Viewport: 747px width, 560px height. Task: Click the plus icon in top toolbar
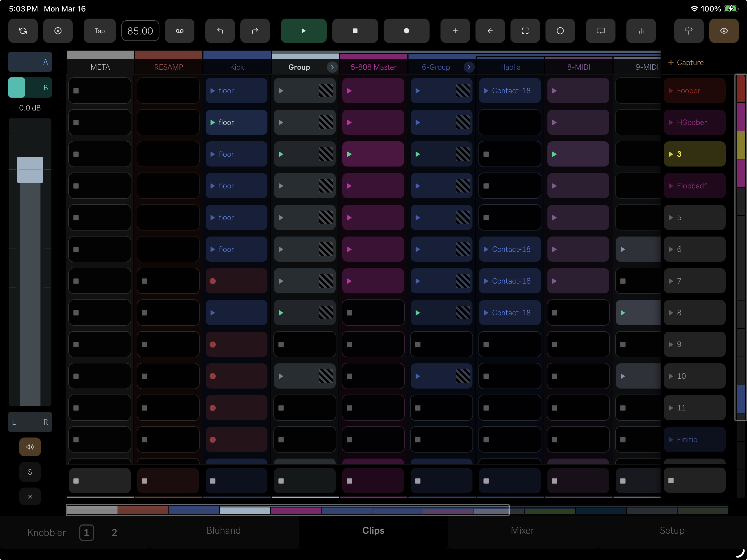455,31
